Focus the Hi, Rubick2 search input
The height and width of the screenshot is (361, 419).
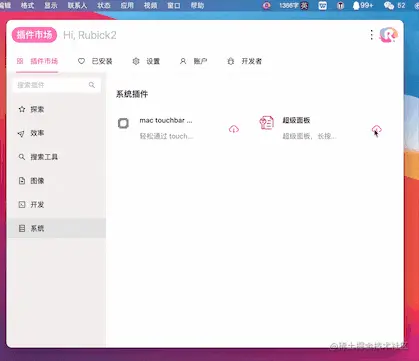pos(90,35)
